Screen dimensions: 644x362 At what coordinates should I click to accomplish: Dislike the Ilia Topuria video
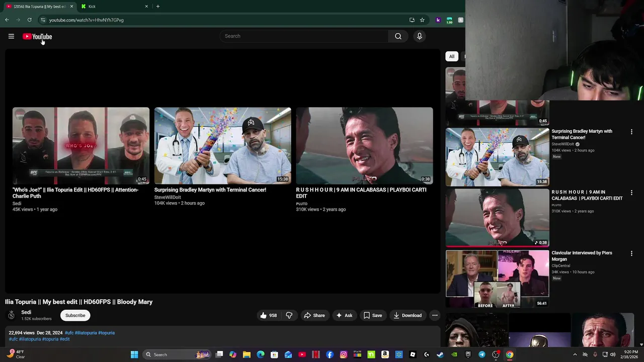coord(289,315)
